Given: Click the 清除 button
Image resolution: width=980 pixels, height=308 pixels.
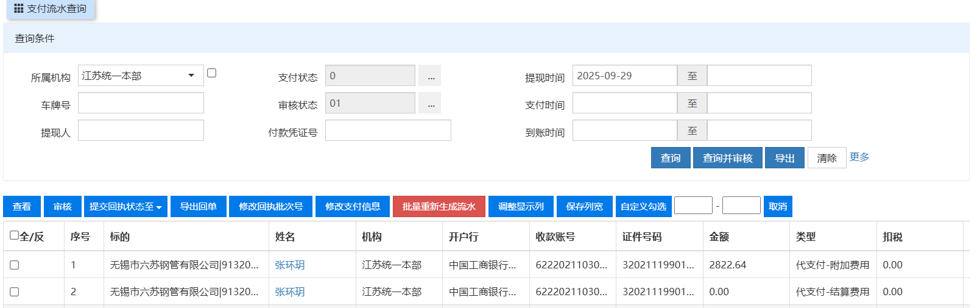Looking at the screenshot, I should 827,158.
